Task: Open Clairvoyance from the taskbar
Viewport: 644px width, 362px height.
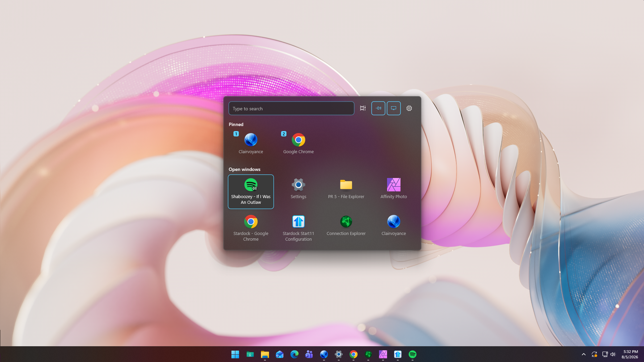Action: tap(324, 354)
